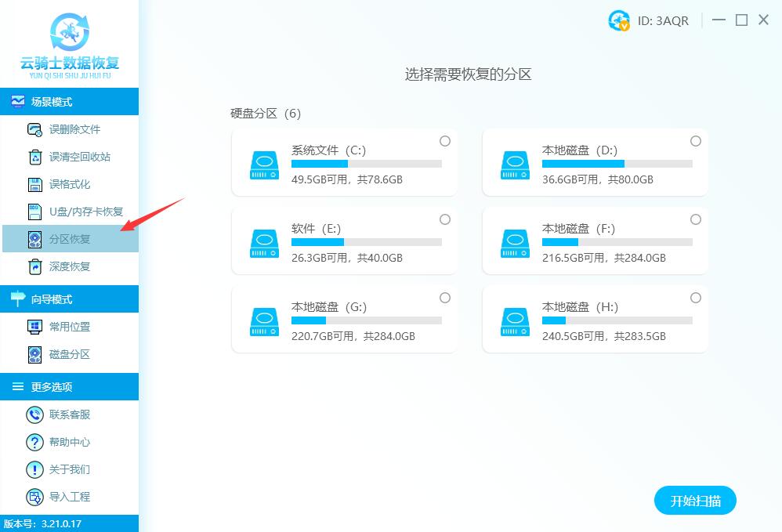Select the 本地磁盘 (D:) radio button

[696, 141]
